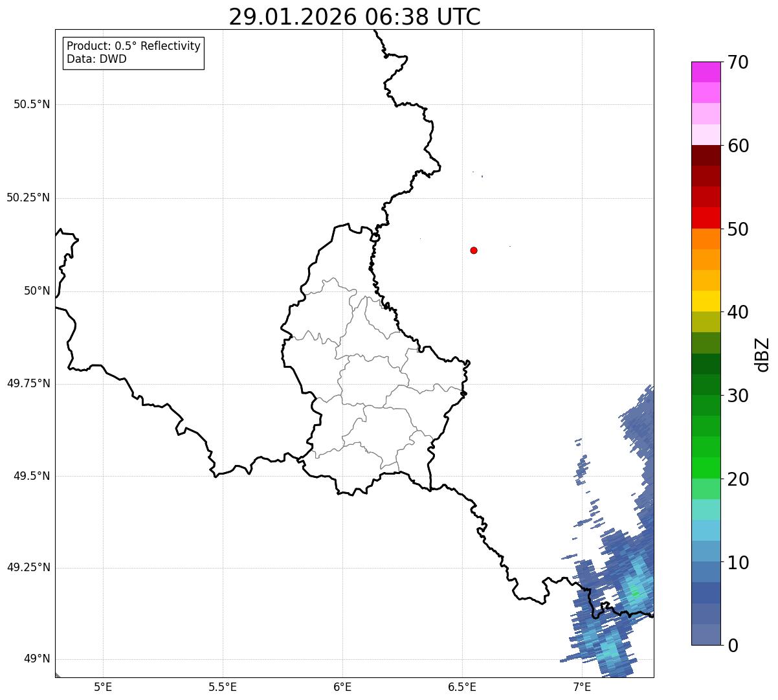The image size is (778, 700).
Task: Click the green echo core in the radar blob
Action: tap(635, 593)
